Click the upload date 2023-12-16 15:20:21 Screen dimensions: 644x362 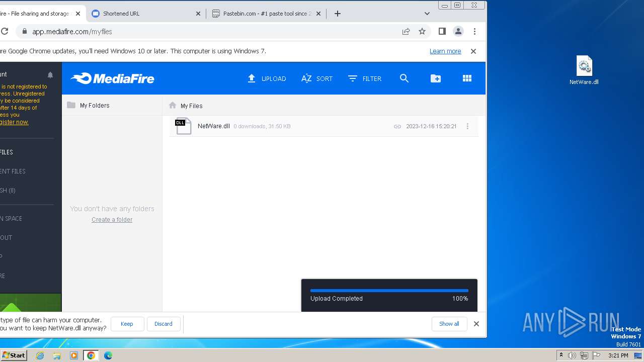tap(431, 127)
